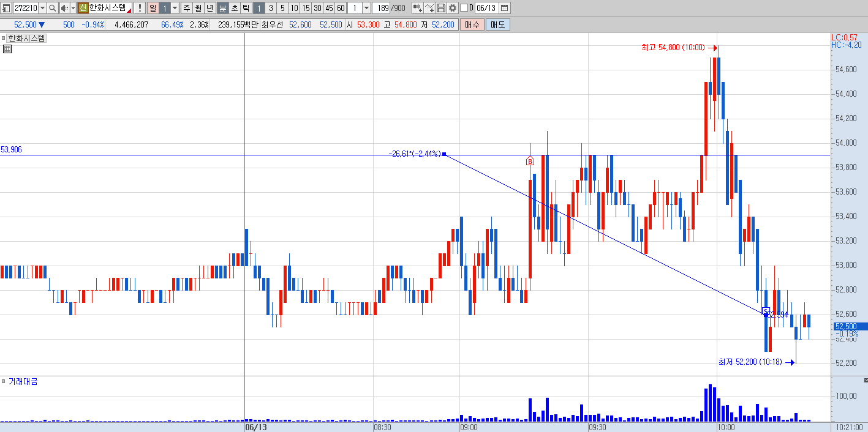The height and width of the screenshot is (432, 868).
Task: Select the 5 minute interval tab
Action: pos(282,8)
